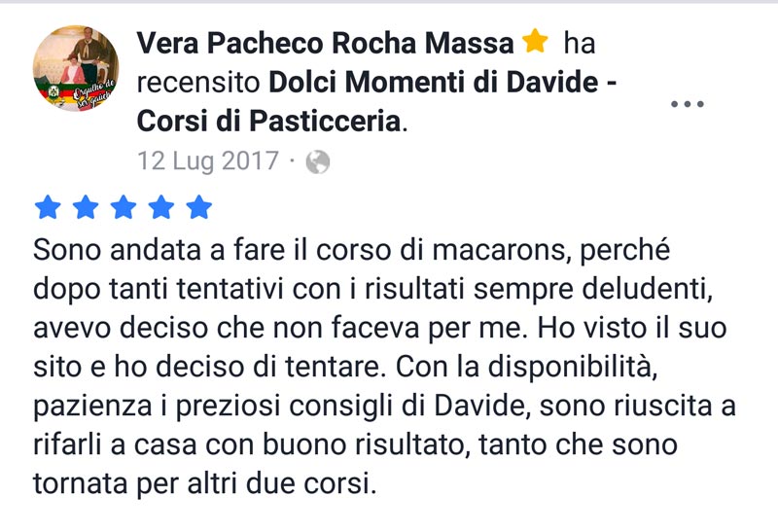The image size is (778, 532).
Task: Open the three-dot options menu
Action: tap(688, 104)
